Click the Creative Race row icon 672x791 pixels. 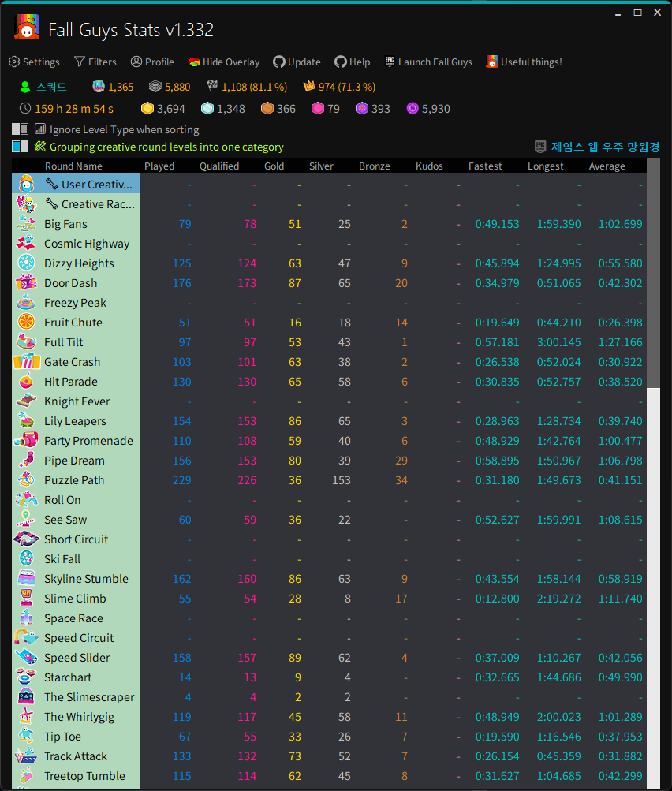(26, 203)
